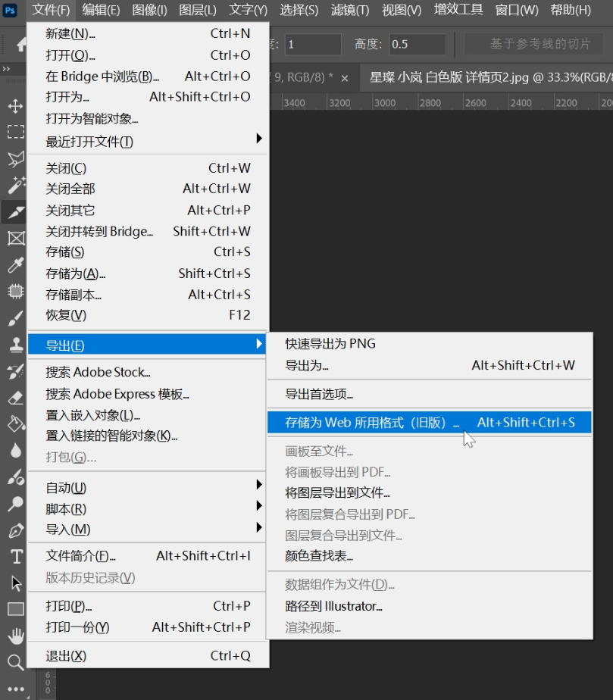Click the 高度 input field
The image size is (613, 700).
(418, 44)
